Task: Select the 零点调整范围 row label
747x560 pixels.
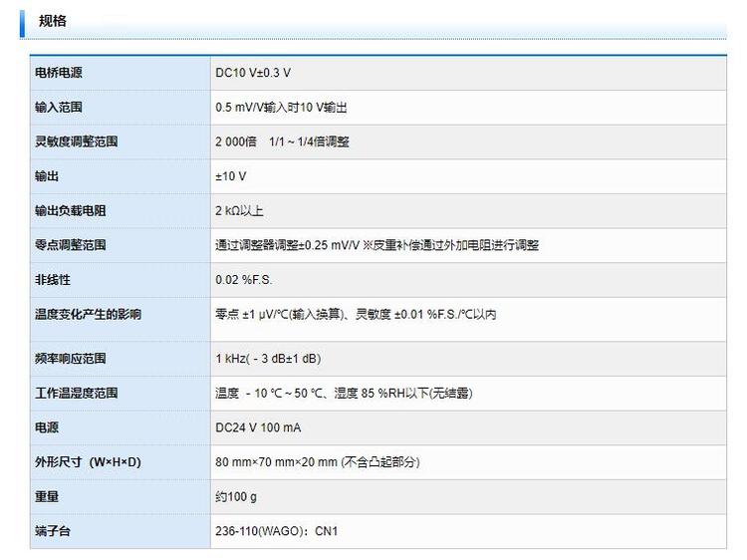Action: click(x=71, y=245)
